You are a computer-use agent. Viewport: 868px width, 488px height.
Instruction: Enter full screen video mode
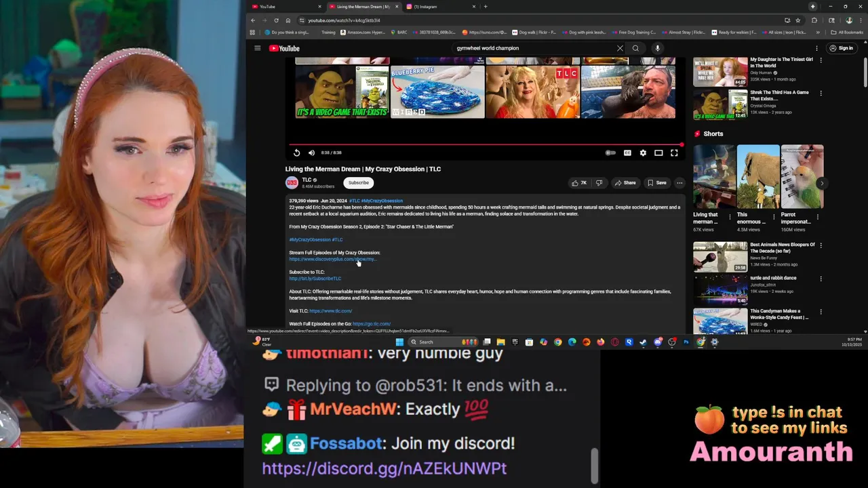coord(674,152)
